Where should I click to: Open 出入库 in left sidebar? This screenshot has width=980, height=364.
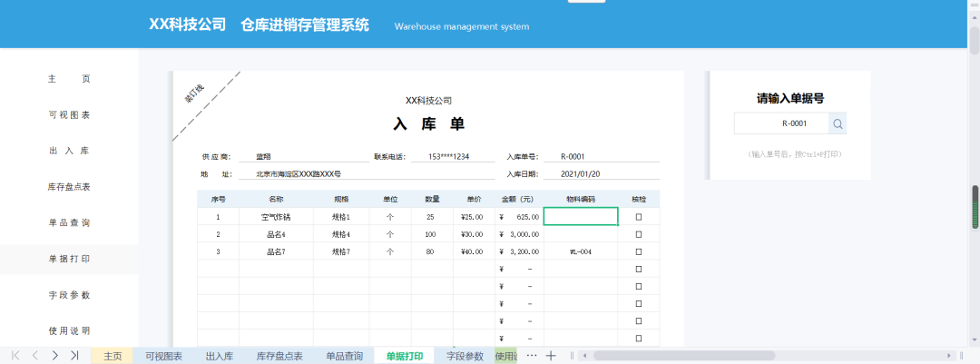pyautogui.click(x=69, y=151)
